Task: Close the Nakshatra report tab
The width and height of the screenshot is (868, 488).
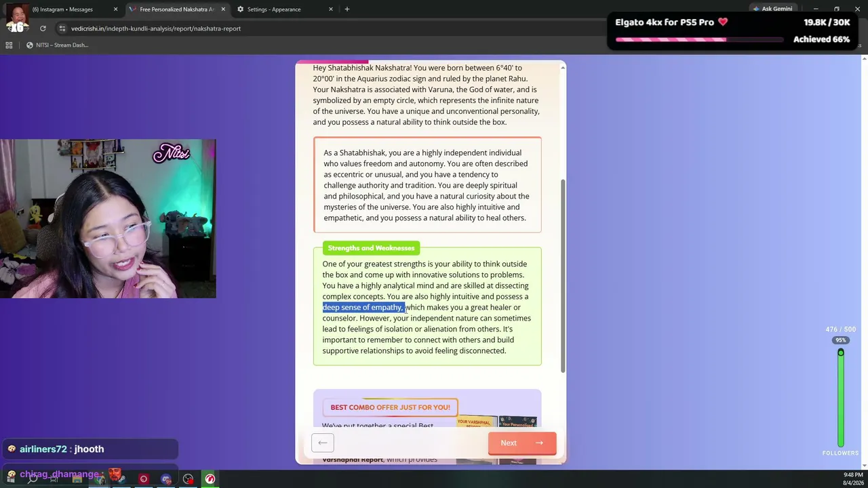Action: tap(222, 9)
